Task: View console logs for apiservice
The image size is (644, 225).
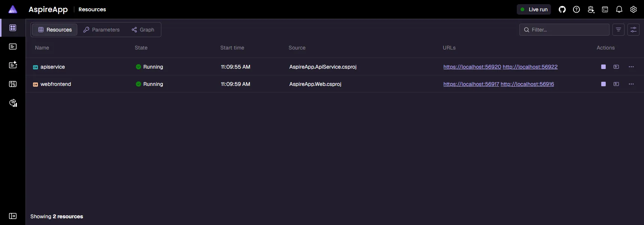Action: pos(616,67)
